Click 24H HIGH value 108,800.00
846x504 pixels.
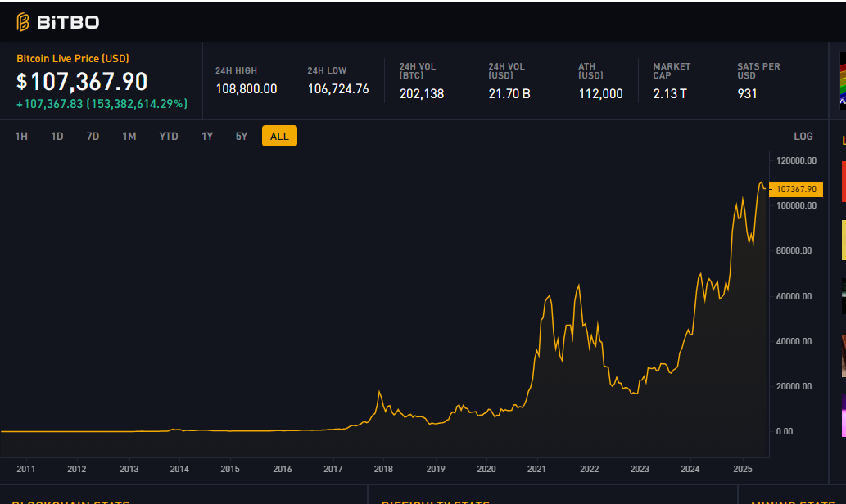(247, 89)
